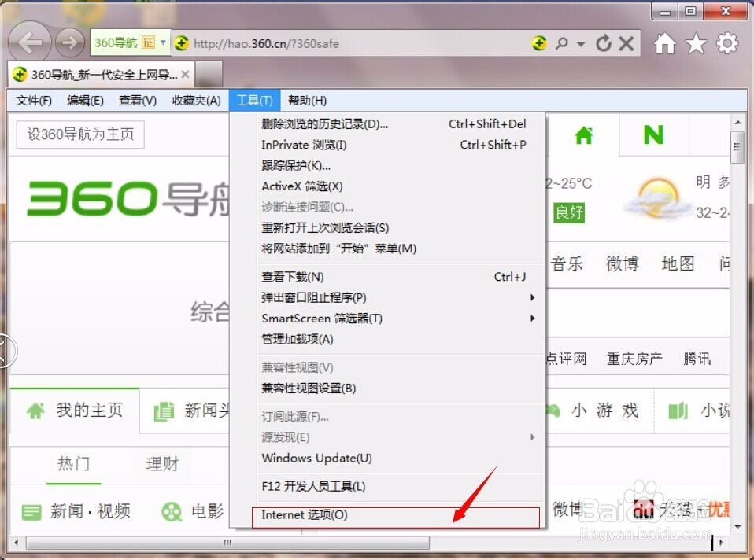Click the browser Back arrow button
The width and height of the screenshot is (754, 560).
(x=29, y=42)
